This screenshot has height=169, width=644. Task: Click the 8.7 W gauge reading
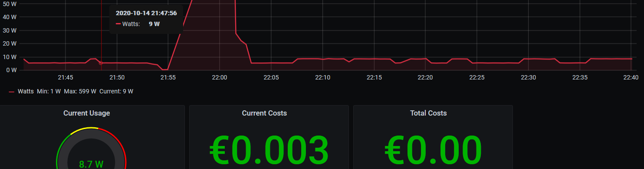(91, 165)
